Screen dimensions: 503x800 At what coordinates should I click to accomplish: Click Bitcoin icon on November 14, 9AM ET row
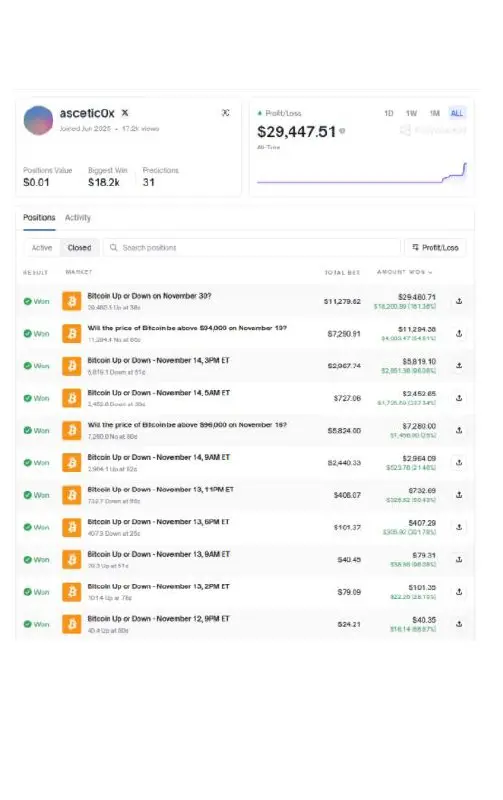click(72, 463)
